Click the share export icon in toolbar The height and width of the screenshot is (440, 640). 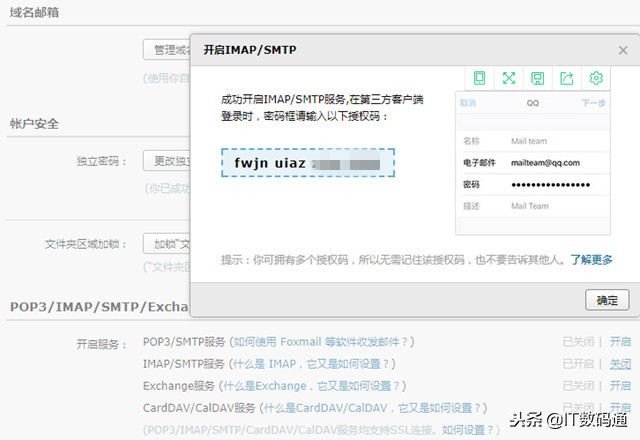pyautogui.click(x=567, y=78)
